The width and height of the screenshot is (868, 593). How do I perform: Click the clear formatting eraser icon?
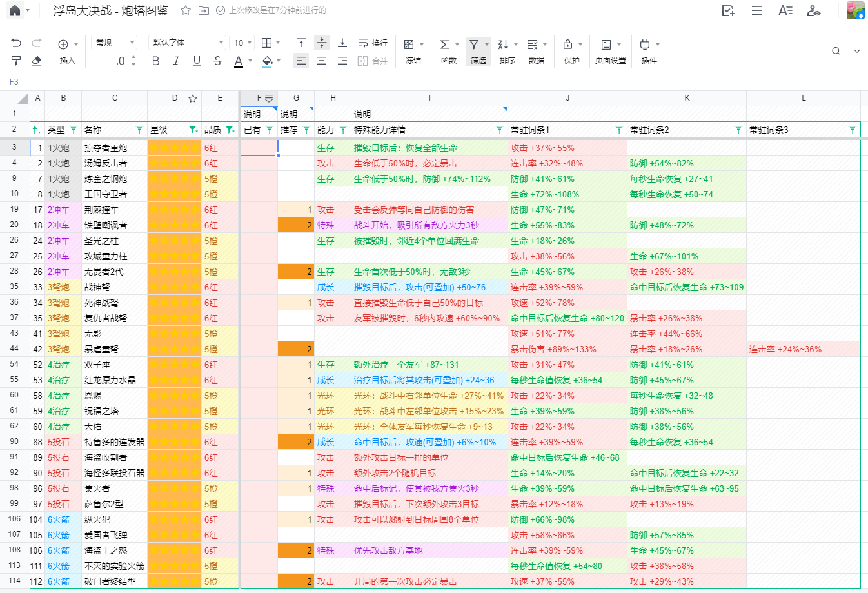click(x=37, y=61)
